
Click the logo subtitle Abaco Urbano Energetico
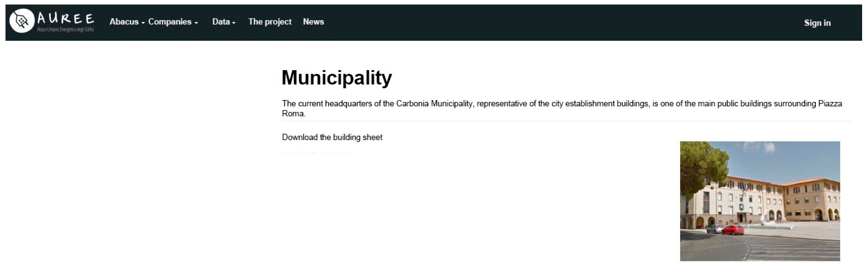click(x=65, y=30)
